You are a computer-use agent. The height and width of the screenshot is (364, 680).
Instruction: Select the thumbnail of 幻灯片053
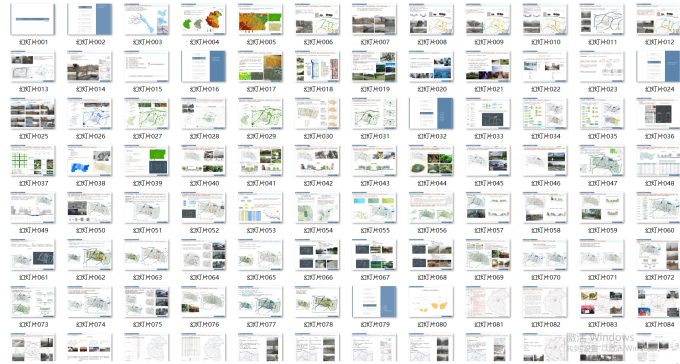pyautogui.click(x=260, y=207)
